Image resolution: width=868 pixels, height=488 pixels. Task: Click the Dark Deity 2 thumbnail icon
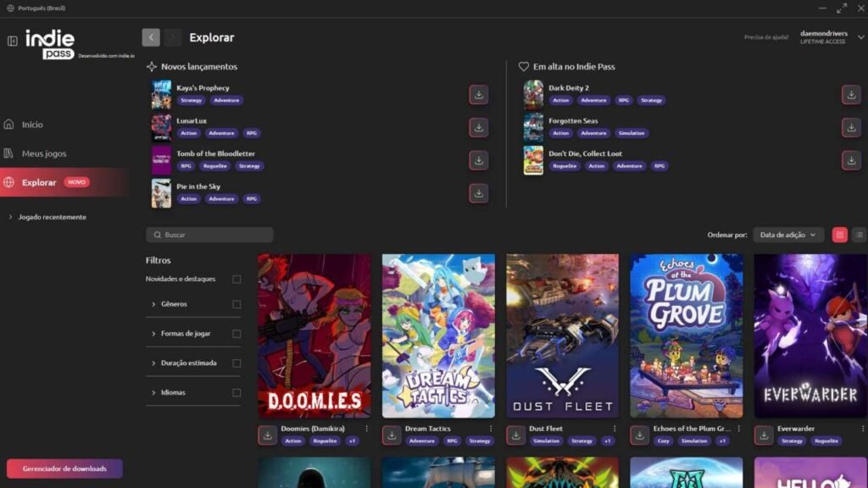(533, 95)
